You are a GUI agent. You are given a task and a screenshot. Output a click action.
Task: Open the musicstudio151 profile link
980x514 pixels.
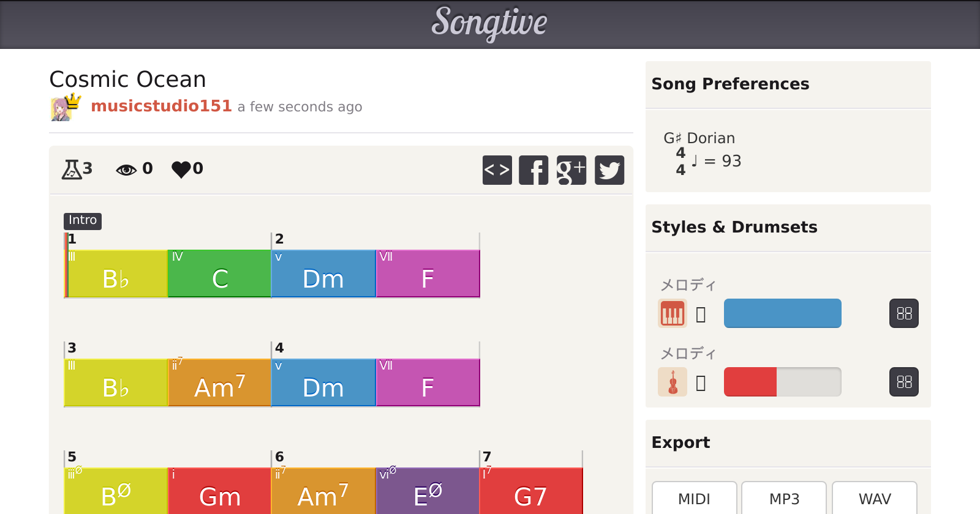(x=161, y=106)
